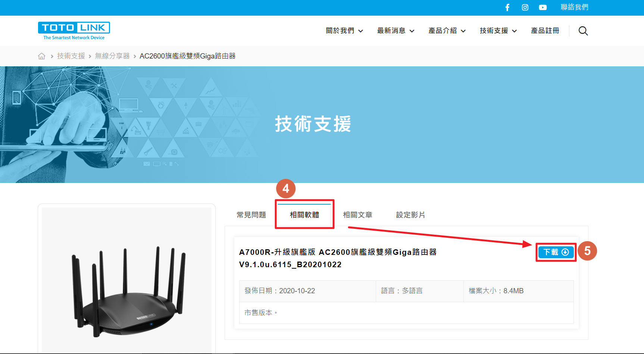Viewport: 644px width, 354px height.
Task: Expand the 最新消息 menu
Action: pos(396,31)
